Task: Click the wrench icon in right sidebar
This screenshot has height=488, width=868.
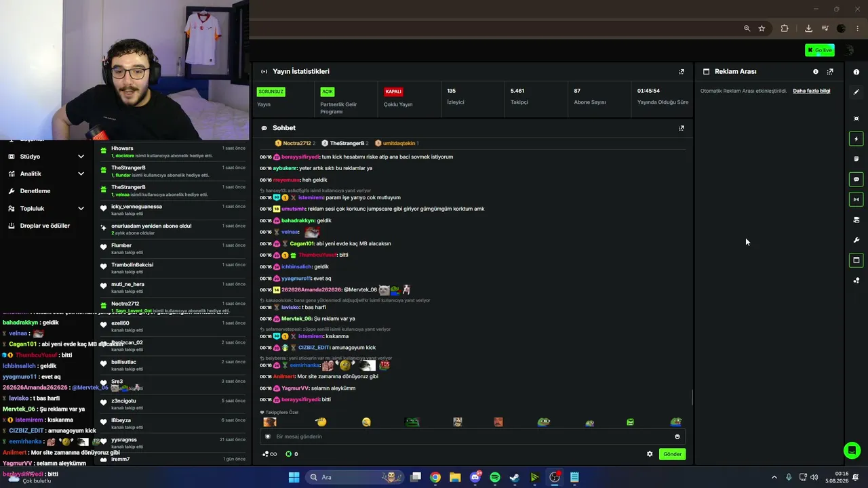Action: [856, 240]
